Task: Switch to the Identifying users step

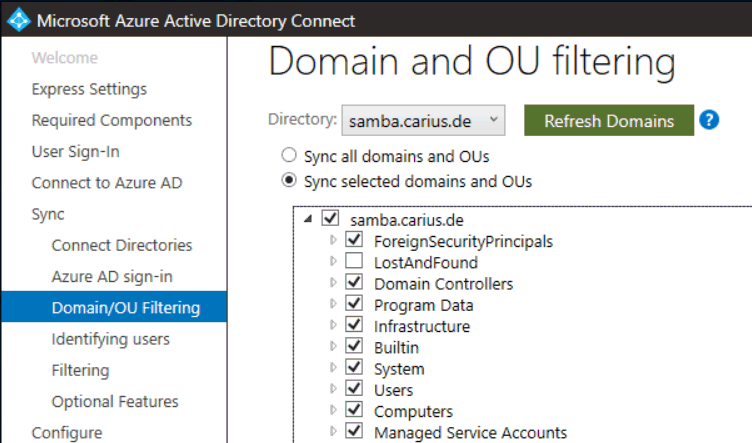Action: [111, 339]
